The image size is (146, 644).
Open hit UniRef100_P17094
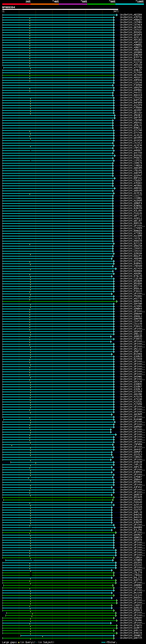click(131, 72)
